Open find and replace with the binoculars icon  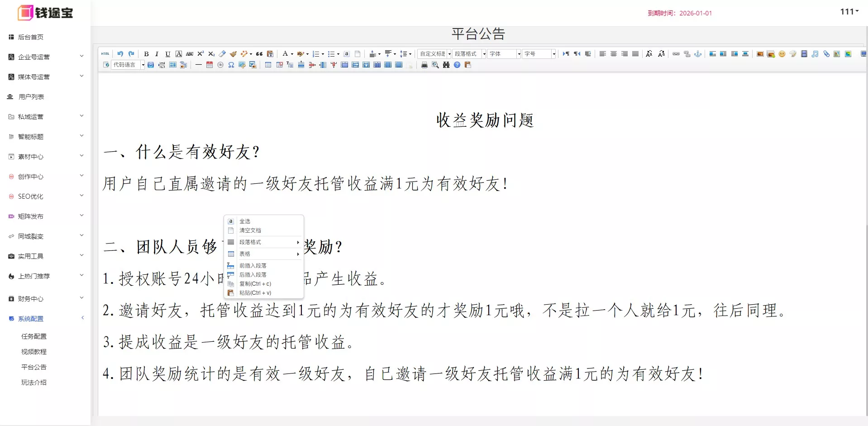click(x=446, y=65)
